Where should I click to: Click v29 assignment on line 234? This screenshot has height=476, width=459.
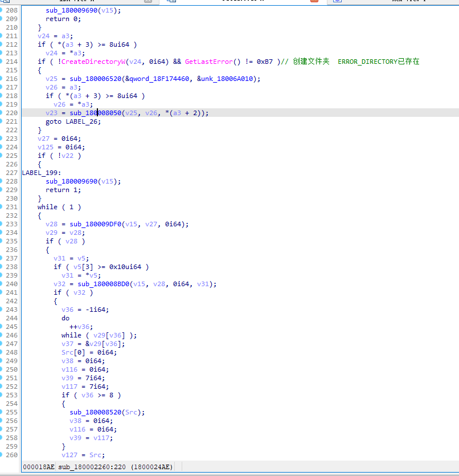[x=65, y=233]
